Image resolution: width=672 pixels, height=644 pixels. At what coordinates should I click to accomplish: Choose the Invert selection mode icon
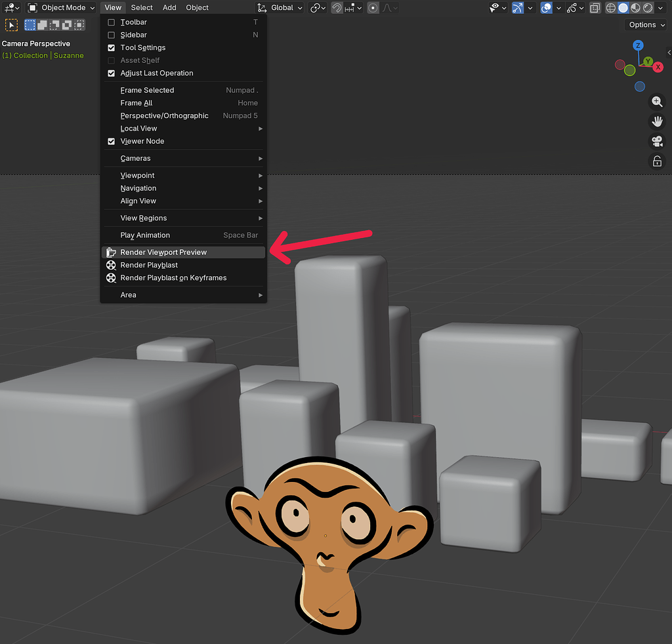(x=67, y=25)
